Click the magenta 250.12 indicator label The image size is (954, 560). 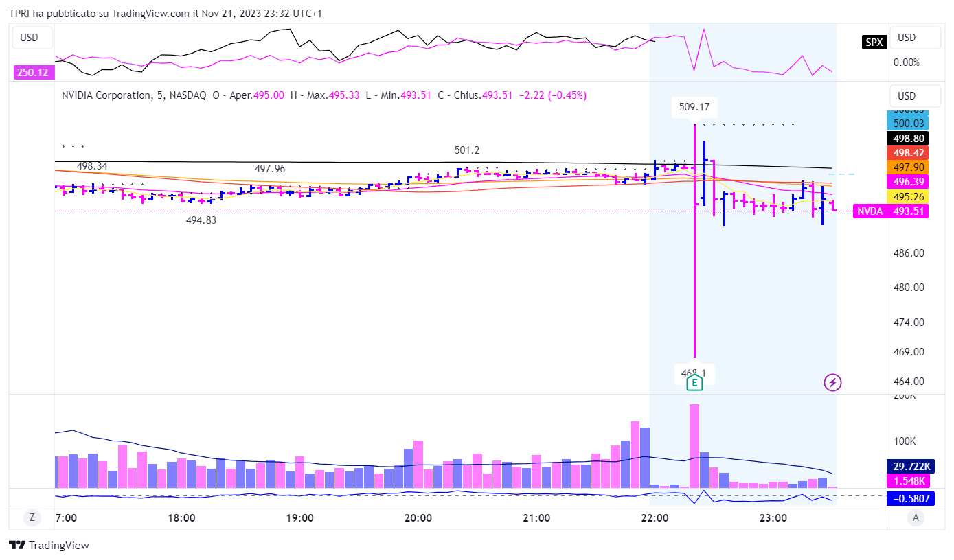tap(32, 72)
